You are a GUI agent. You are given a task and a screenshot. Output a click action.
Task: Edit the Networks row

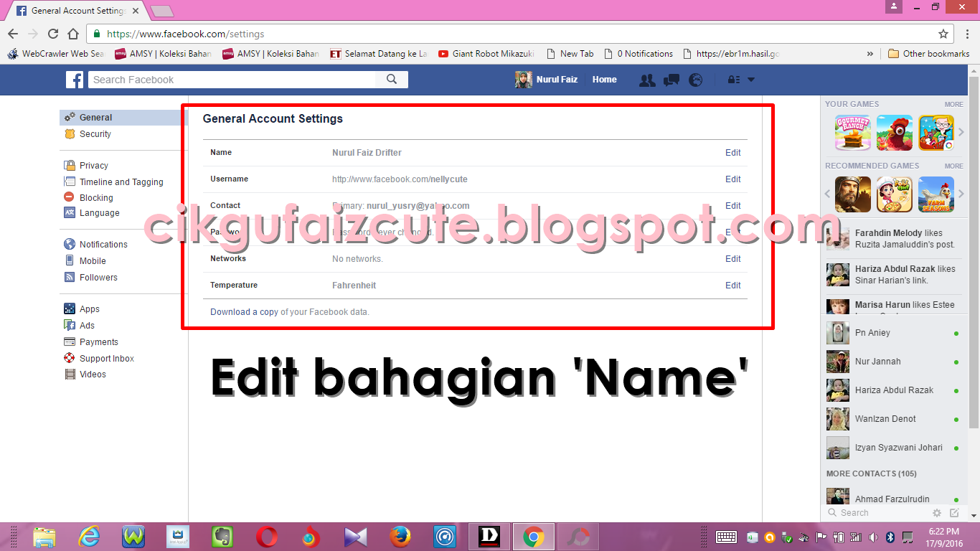[732, 259]
